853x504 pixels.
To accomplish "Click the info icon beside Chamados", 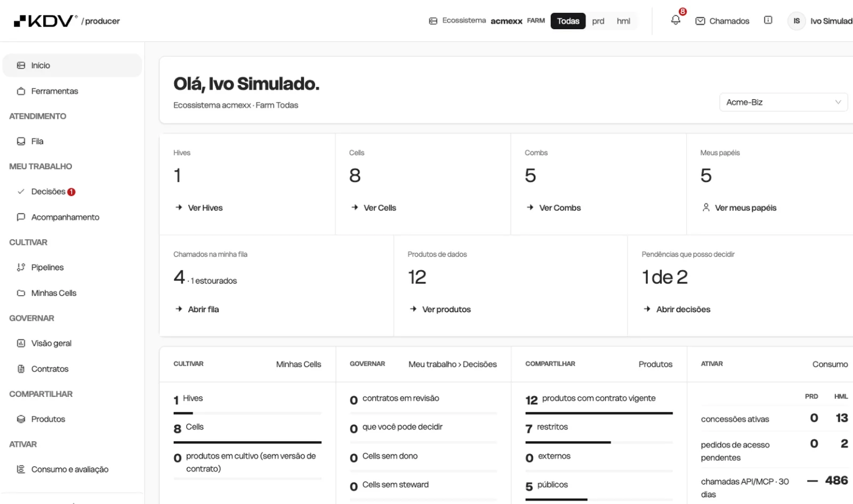I will tap(768, 20).
